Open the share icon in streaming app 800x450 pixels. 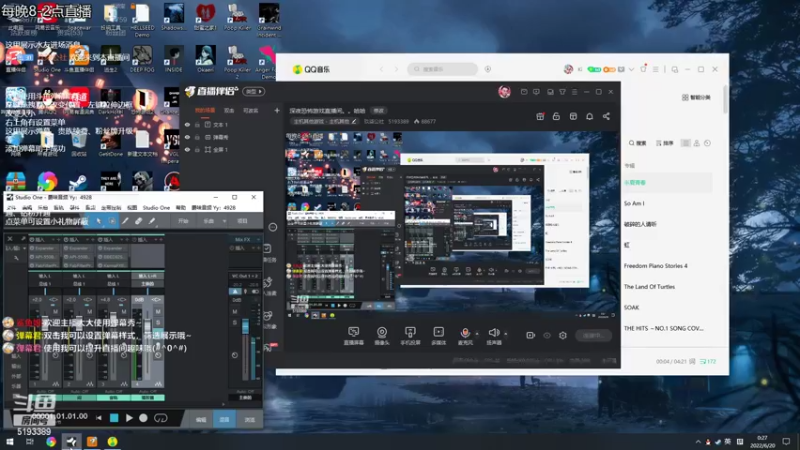tap(606, 116)
